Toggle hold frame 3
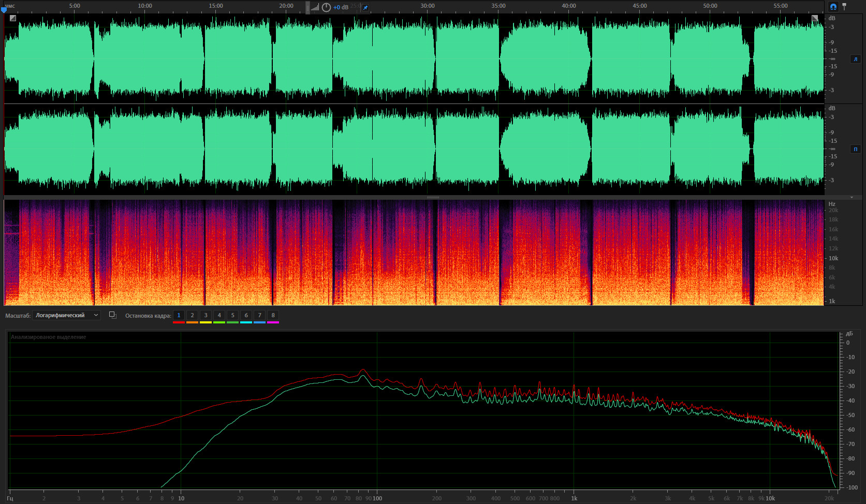866x504 pixels. point(206,315)
